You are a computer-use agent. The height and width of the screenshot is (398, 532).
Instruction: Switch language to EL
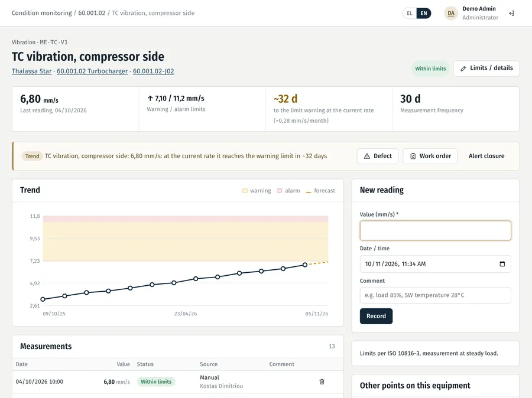pos(410,13)
